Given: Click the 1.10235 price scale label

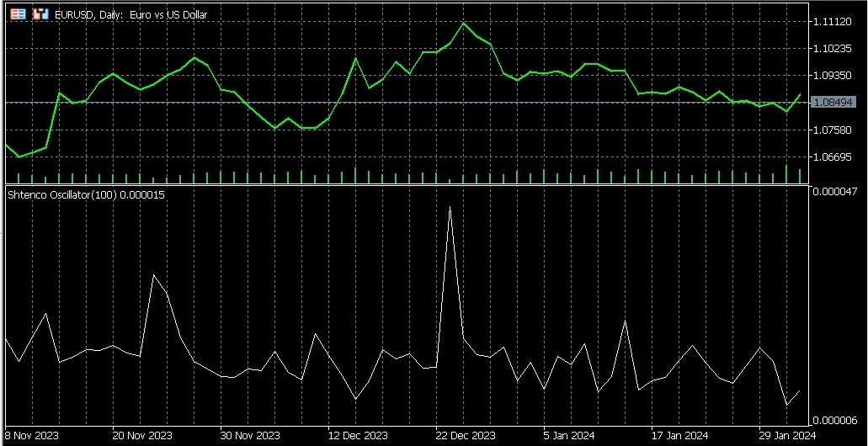Looking at the screenshot, I should pos(833,48).
